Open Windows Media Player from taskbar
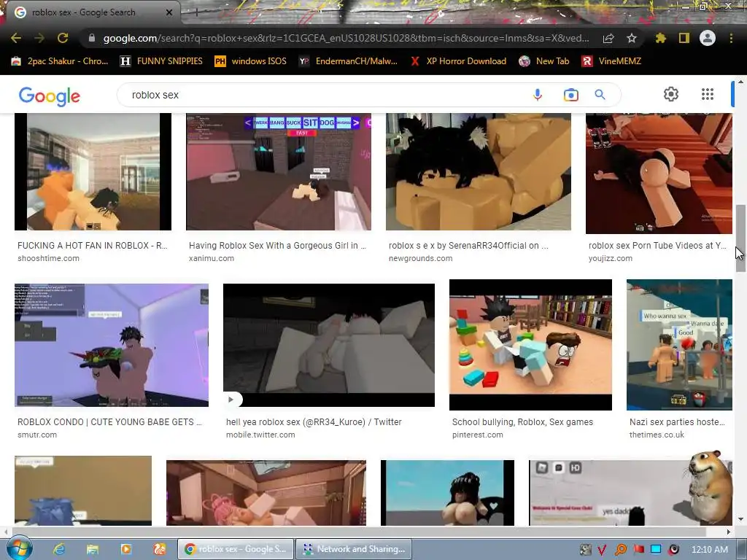Image resolution: width=747 pixels, height=560 pixels. (x=126, y=549)
